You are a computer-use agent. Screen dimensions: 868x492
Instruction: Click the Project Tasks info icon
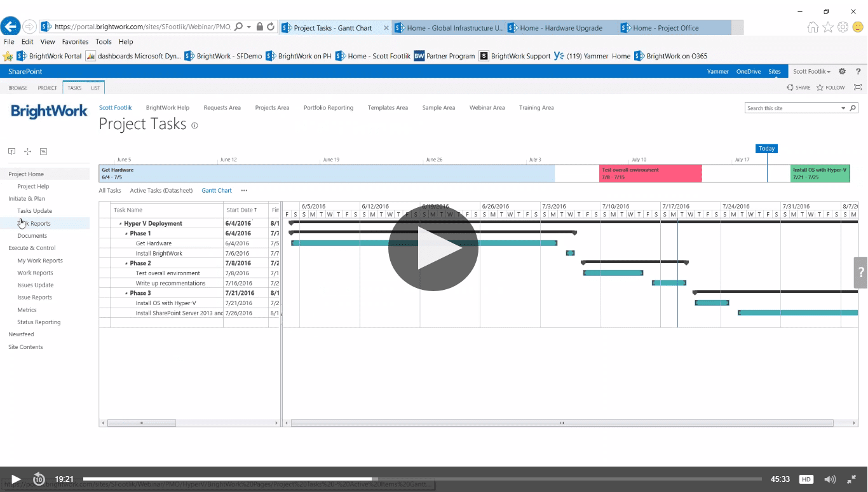point(194,126)
